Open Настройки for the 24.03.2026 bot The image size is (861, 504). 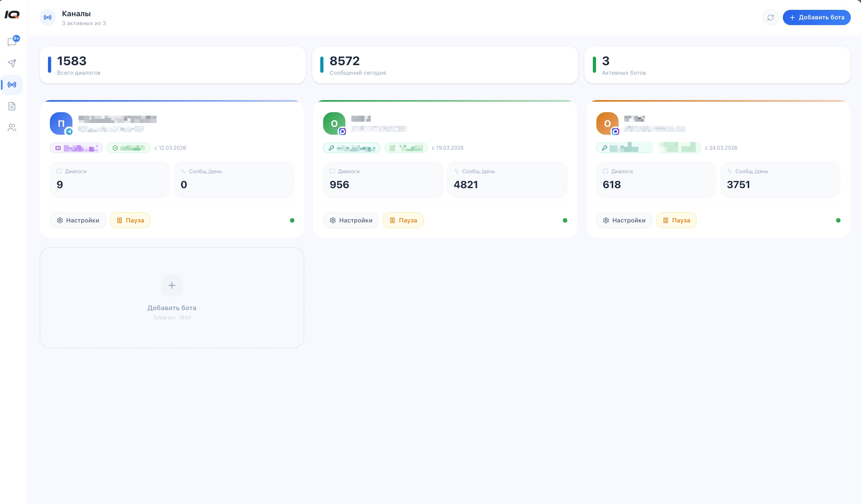click(x=624, y=221)
